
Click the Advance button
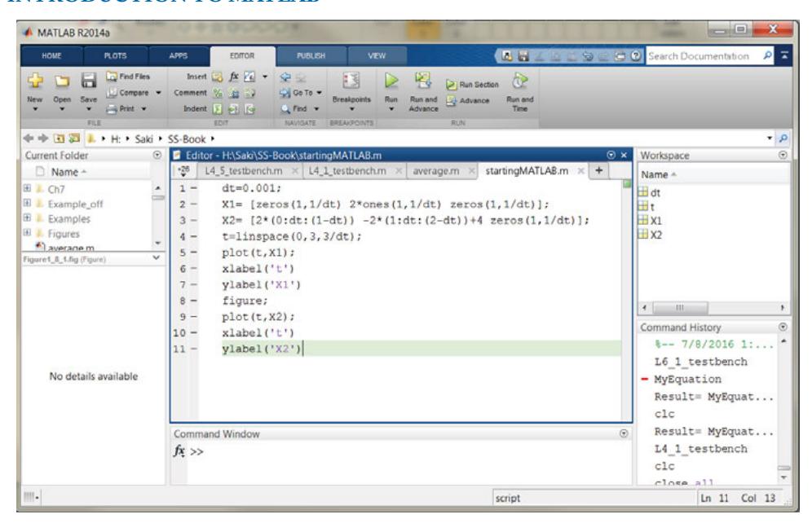coord(468,100)
